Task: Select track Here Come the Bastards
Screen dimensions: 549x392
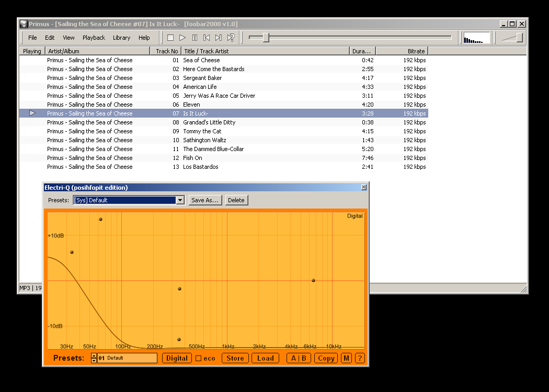Action: point(223,69)
